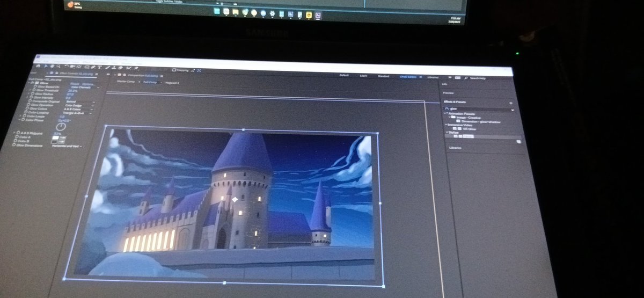Select the Puppet Pin tool
Viewport: 644px width, 298px height.
tap(136, 68)
